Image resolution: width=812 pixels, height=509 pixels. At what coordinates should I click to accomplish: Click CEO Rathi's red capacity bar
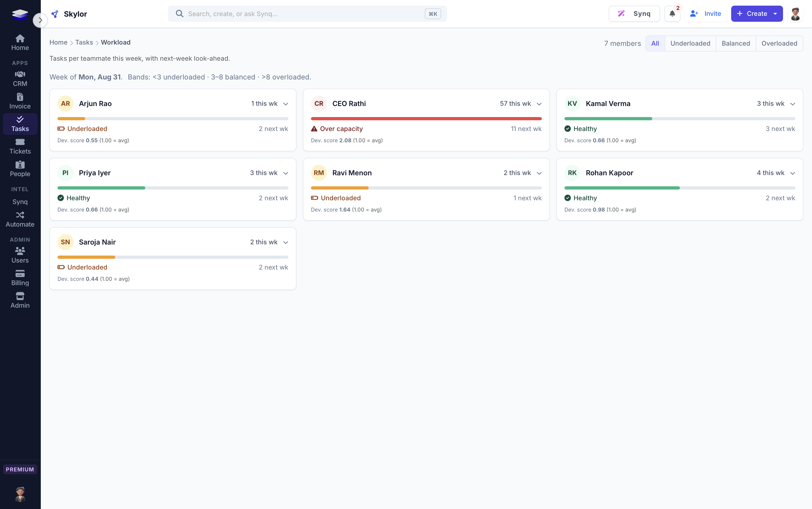(x=426, y=119)
